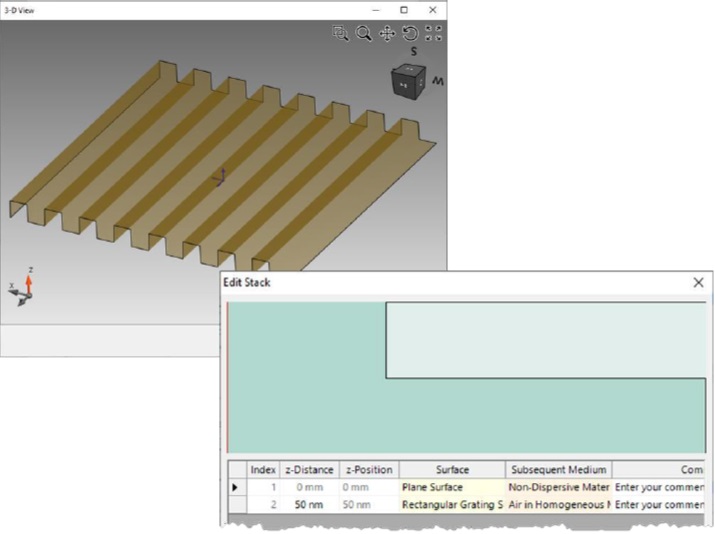Click the z-Distance column header
715x534 pixels.
(x=309, y=470)
